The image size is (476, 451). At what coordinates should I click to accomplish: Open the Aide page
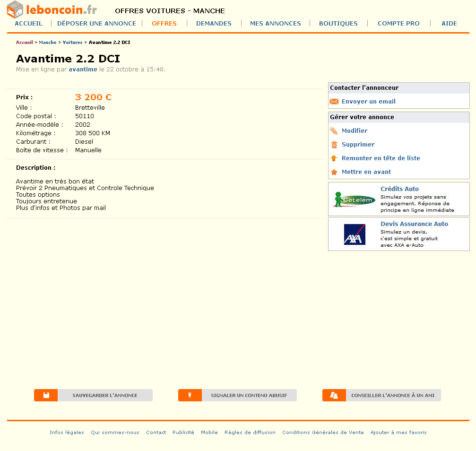click(449, 23)
